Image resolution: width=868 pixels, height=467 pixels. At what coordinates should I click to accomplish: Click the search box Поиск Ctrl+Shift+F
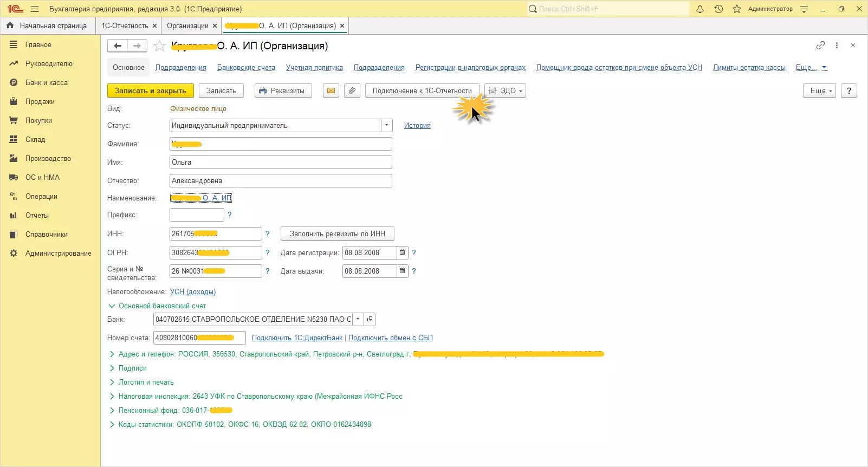pyautogui.click(x=608, y=9)
